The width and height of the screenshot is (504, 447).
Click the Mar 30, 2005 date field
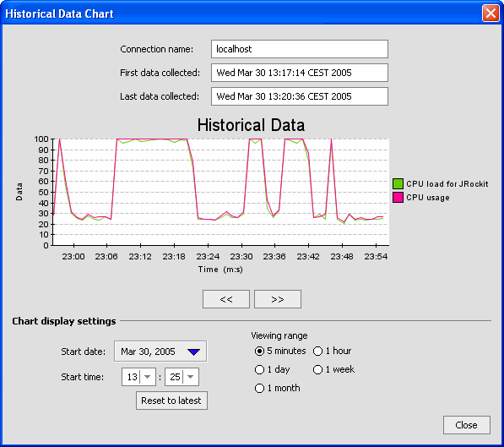pos(160,352)
